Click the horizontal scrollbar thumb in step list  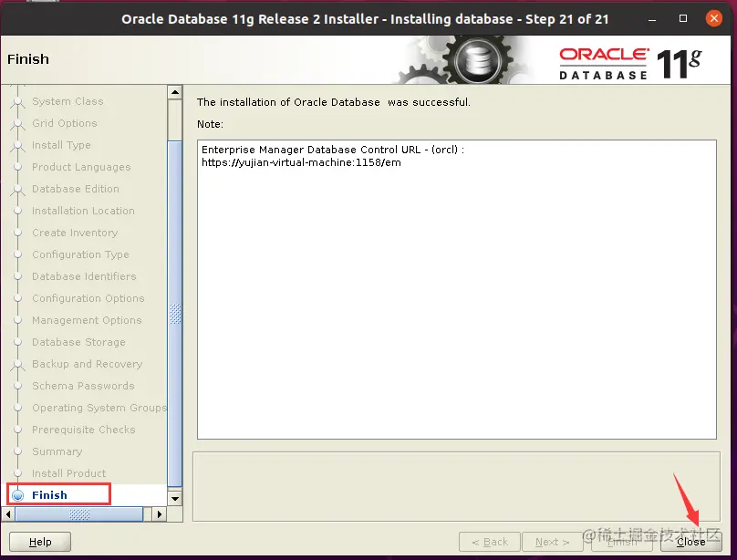[x=79, y=514]
